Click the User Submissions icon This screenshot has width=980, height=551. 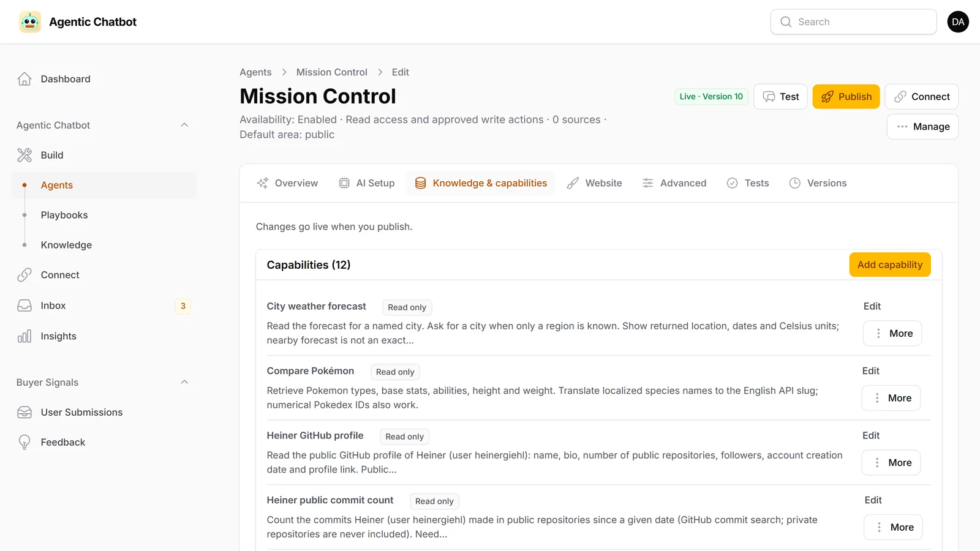coord(24,413)
